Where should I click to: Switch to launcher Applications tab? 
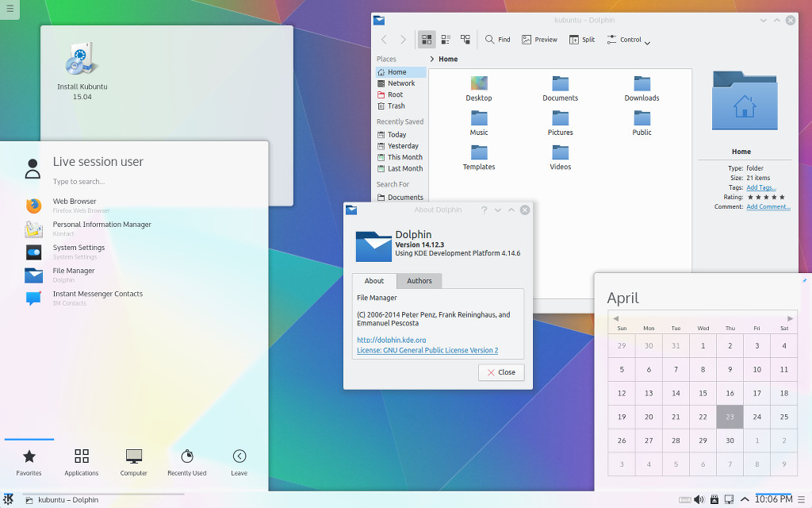tap(82, 463)
